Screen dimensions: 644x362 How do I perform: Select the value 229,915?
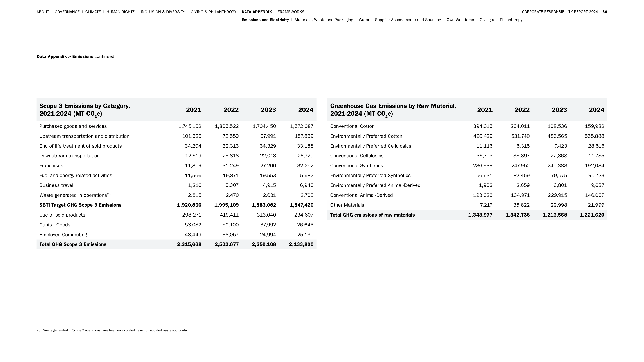click(557, 195)
